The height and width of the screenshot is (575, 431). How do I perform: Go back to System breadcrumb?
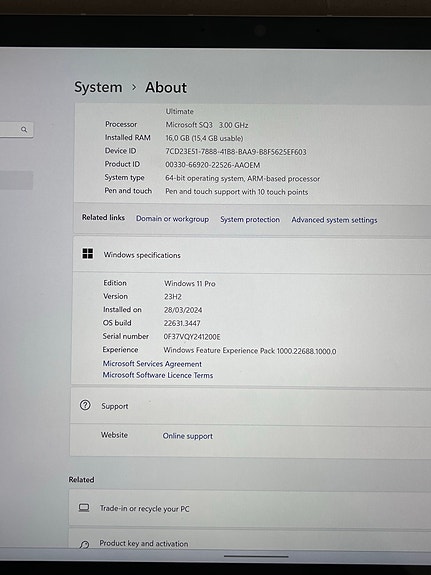tap(98, 87)
